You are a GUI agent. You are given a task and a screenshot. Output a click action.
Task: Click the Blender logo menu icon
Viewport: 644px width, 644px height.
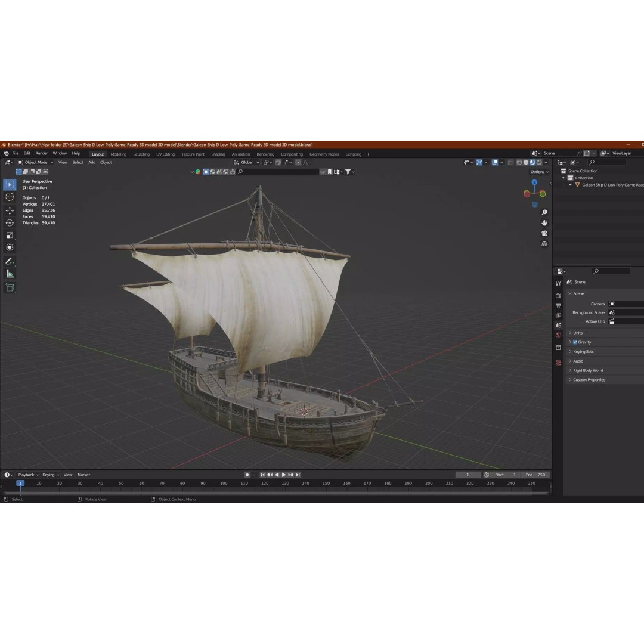tap(6, 154)
